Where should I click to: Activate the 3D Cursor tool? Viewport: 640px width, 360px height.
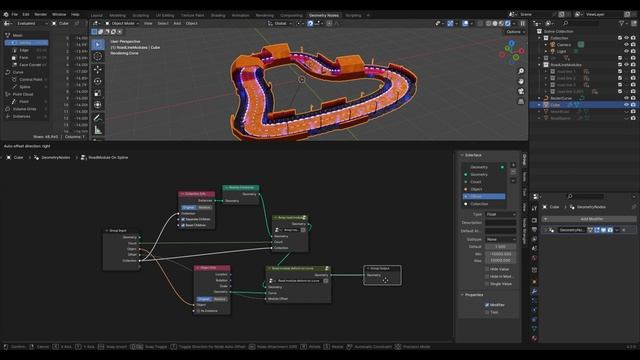click(98, 56)
